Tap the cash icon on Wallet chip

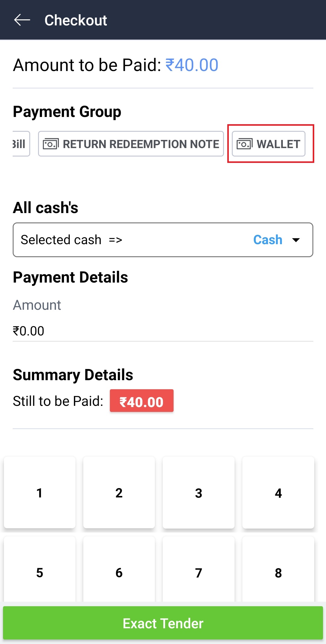244,144
